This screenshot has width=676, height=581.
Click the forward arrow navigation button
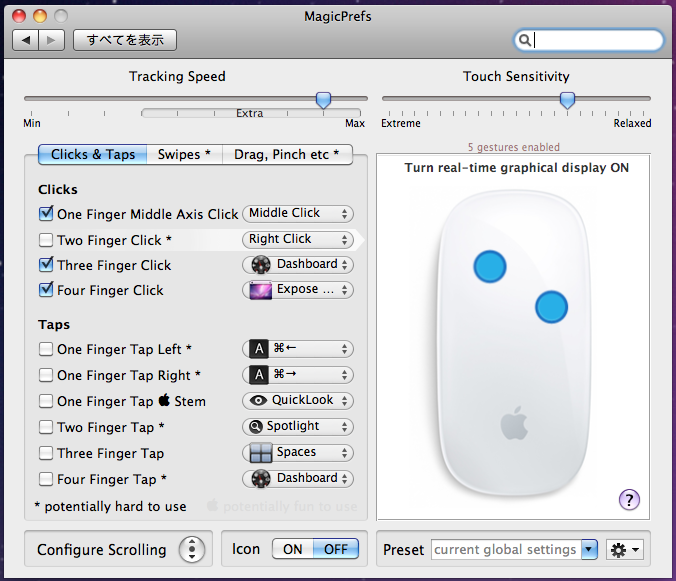click(52, 40)
